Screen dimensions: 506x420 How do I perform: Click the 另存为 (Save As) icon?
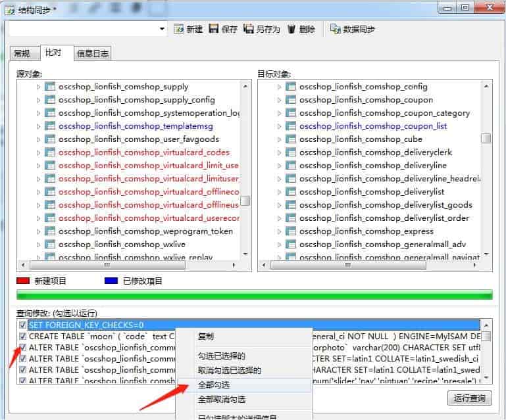click(x=249, y=29)
